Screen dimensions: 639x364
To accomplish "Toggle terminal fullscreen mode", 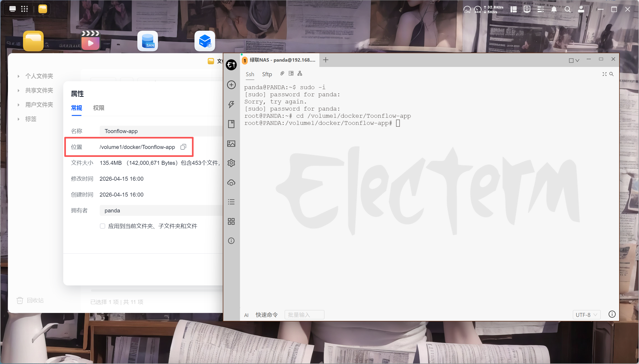I will 604,74.
